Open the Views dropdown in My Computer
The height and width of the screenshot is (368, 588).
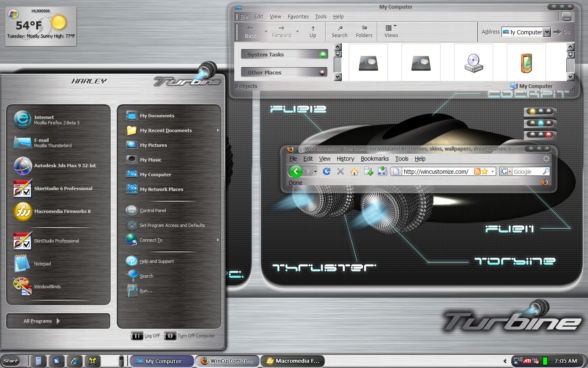point(395,27)
